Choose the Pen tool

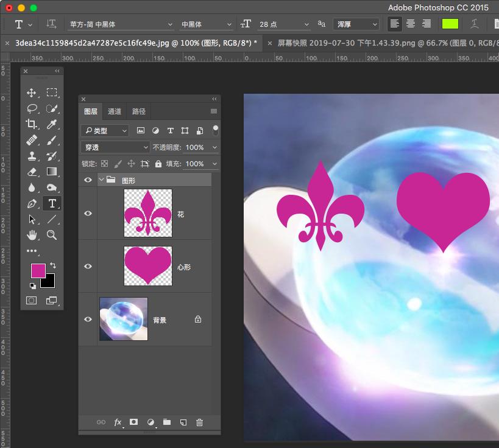[32, 203]
